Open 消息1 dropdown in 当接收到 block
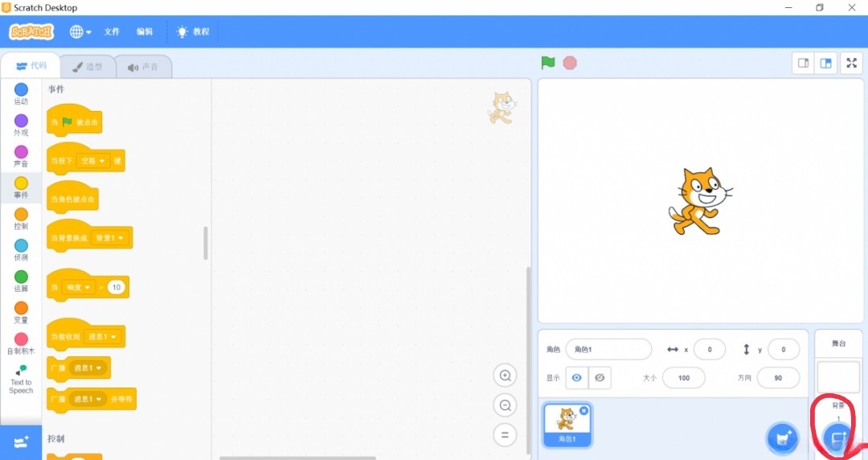868x460 pixels. tap(102, 336)
